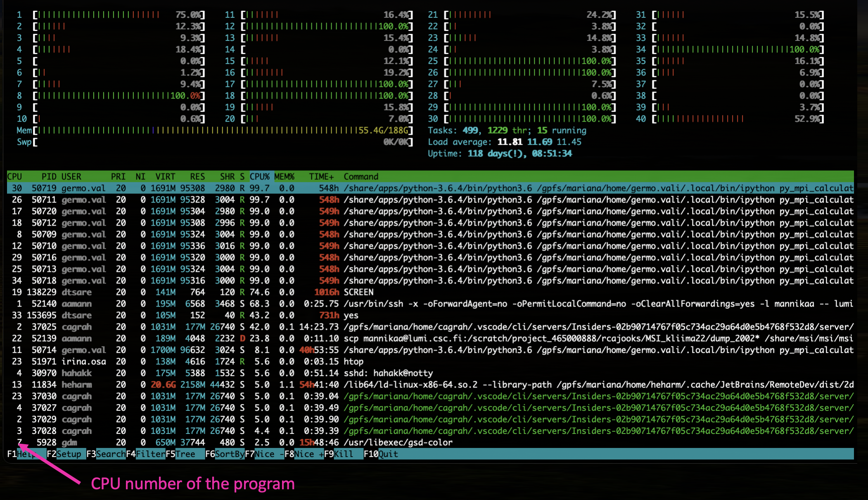The height and width of the screenshot is (500, 868).
Task: Select process row with PID 37027
Action: pos(430,408)
